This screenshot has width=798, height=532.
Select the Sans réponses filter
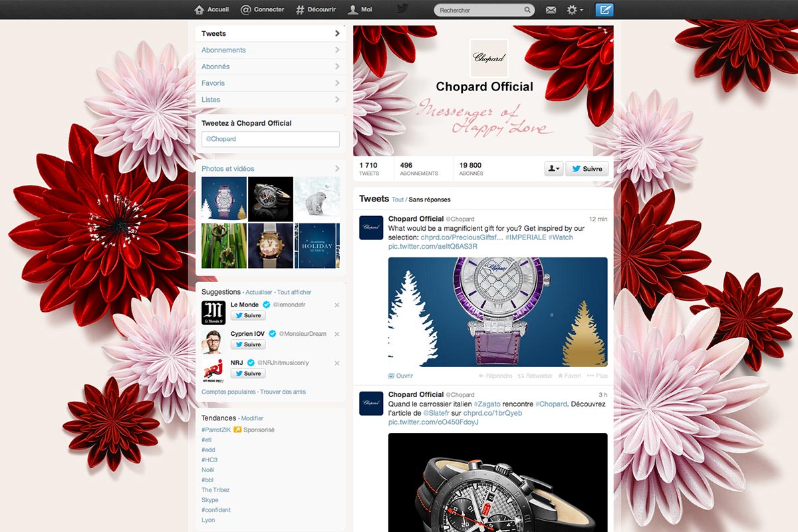click(x=430, y=199)
